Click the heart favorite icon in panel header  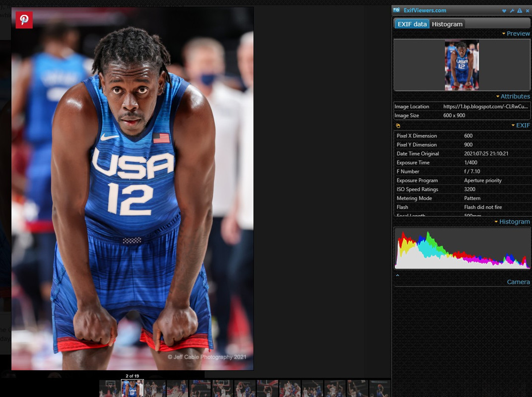[x=504, y=11]
